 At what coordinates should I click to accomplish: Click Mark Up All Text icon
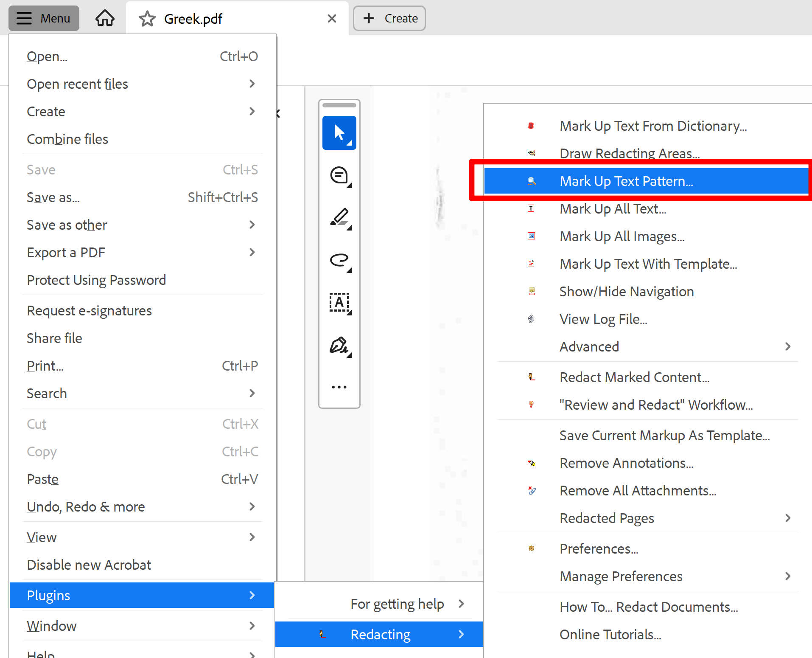coord(531,208)
